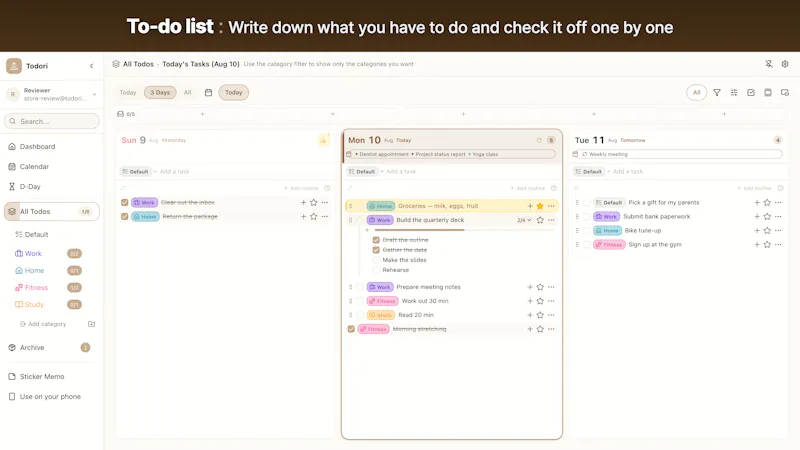Click the add folder icon beside Add category
800x450 pixels.
point(91,324)
